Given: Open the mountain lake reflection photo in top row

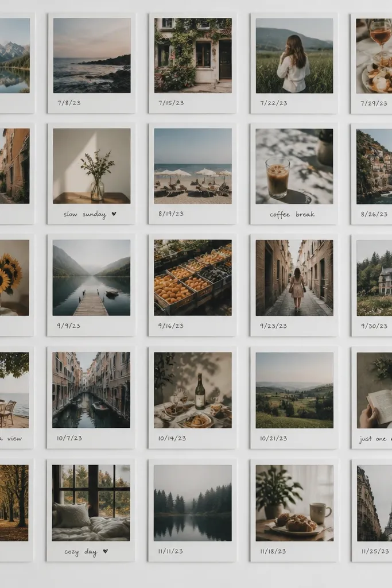Looking at the screenshot, I should [x=14, y=55].
